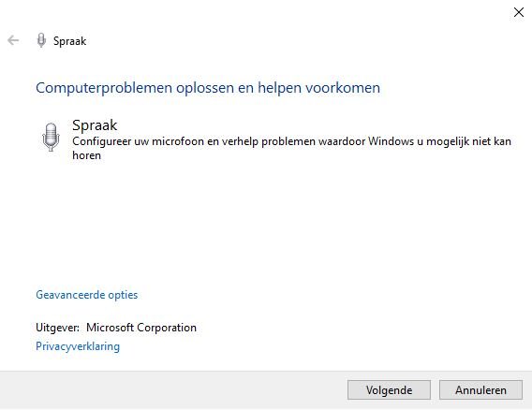
Task: Click the word microfoon in the description
Action: tap(178, 141)
